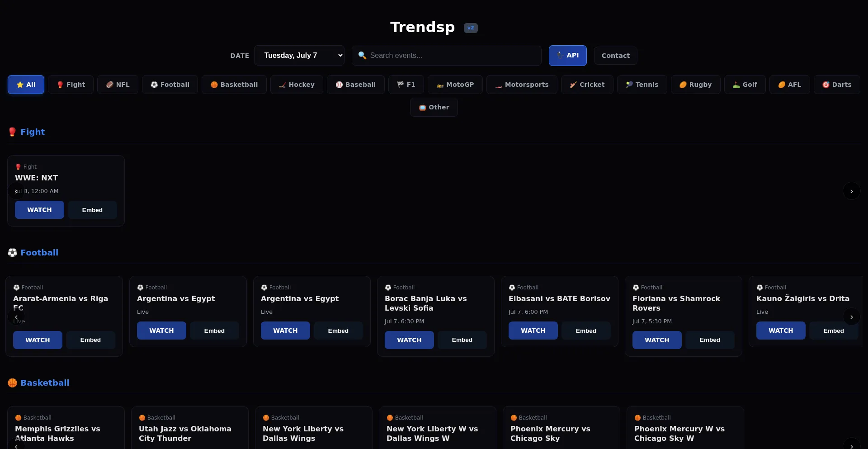The width and height of the screenshot is (868, 449).
Task: Filter by the Darts category
Action: click(x=837, y=85)
